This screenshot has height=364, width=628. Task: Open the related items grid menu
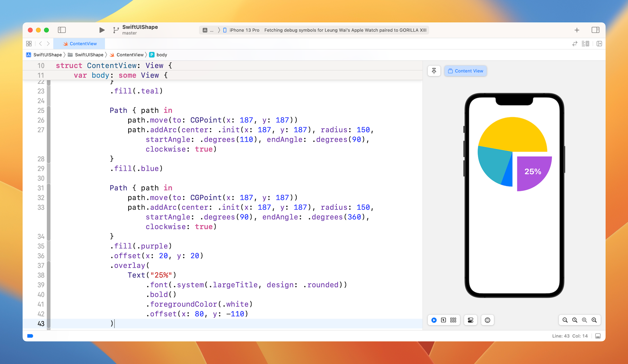[x=29, y=43]
